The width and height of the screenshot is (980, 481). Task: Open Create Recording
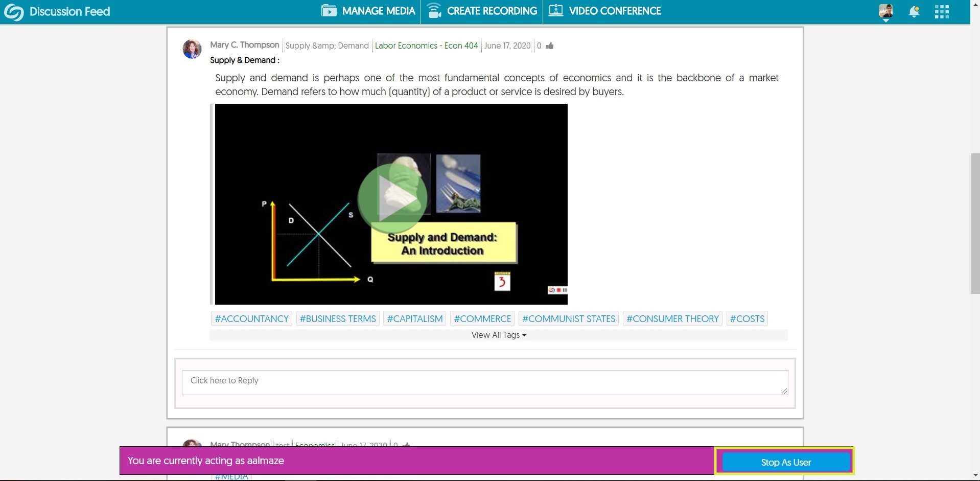pos(482,11)
